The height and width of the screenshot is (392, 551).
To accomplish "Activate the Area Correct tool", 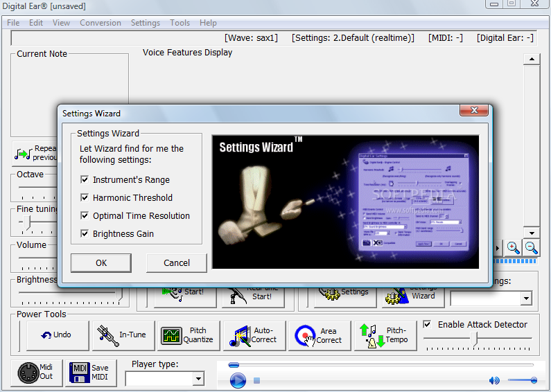I will pyautogui.click(x=320, y=335).
